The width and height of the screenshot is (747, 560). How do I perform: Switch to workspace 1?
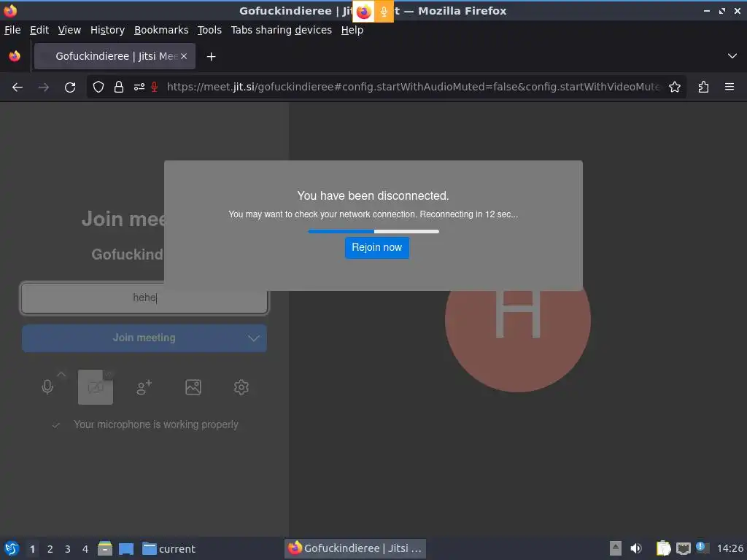point(32,549)
